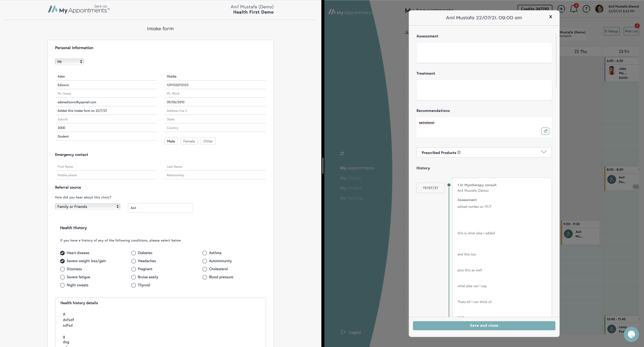This screenshot has height=347, width=644.
Task: Click the dialog's vertical scrollbar
Action: click(556, 60)
